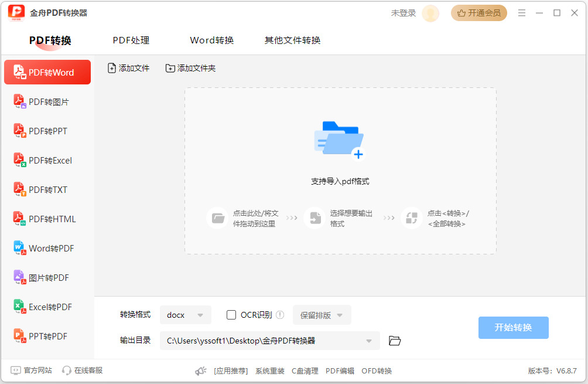Open the hamburger menu icon
Image resolution: width=588 pixels, height=384 pixels.
(522, 13)
